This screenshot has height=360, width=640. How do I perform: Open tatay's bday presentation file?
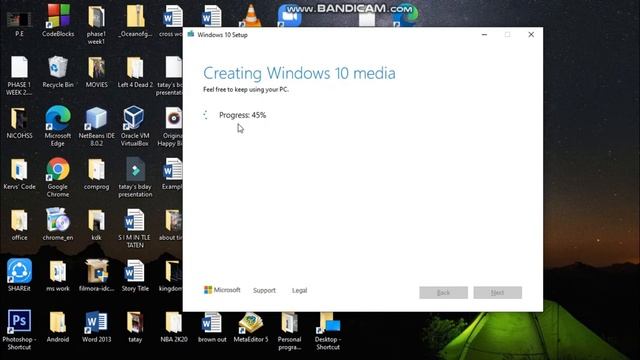pos(135,177)
